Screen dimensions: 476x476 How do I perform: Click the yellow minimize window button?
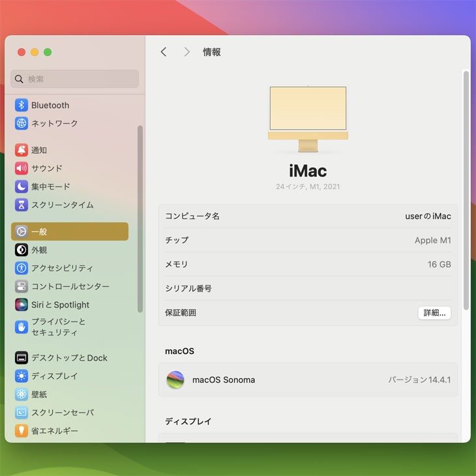tap(35, 52)
